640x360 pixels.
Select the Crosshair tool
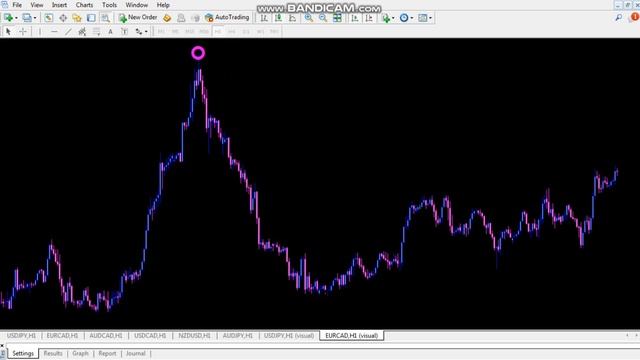click(x=23, y=31)
